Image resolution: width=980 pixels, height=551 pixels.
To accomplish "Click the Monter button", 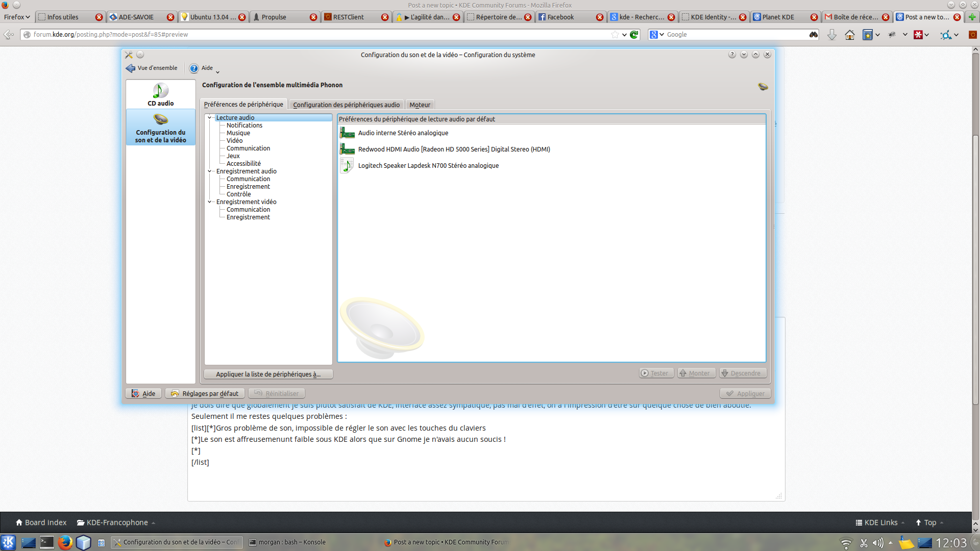I will point(696,373).
